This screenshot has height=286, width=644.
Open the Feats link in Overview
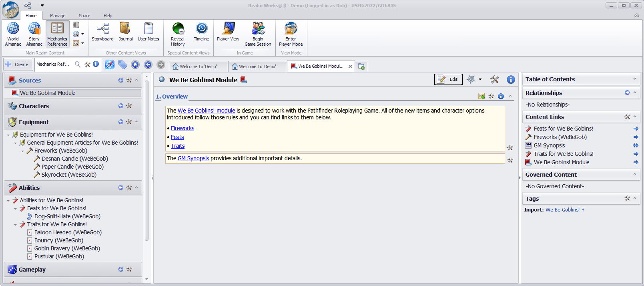[x=177, y=137]
